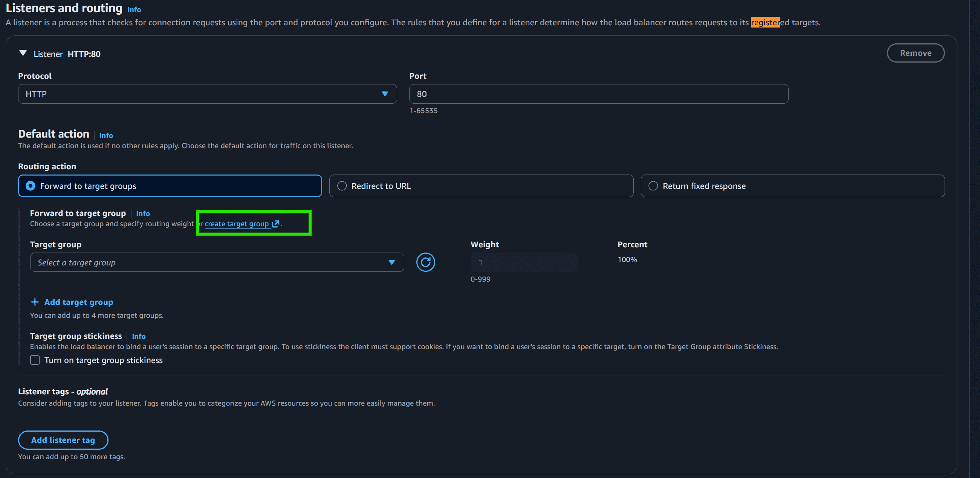
Task: Open Info link beside Target group stickiness
Action: pos(139,336)
